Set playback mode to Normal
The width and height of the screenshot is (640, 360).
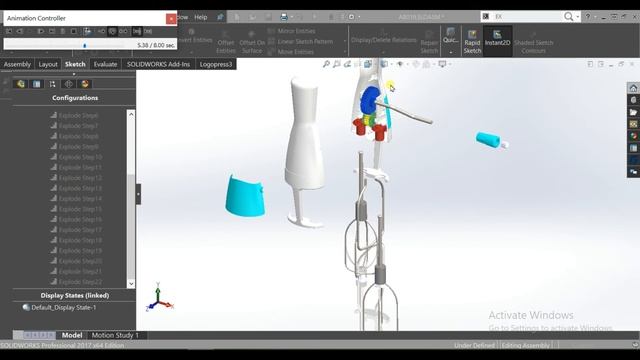[101, 31]
